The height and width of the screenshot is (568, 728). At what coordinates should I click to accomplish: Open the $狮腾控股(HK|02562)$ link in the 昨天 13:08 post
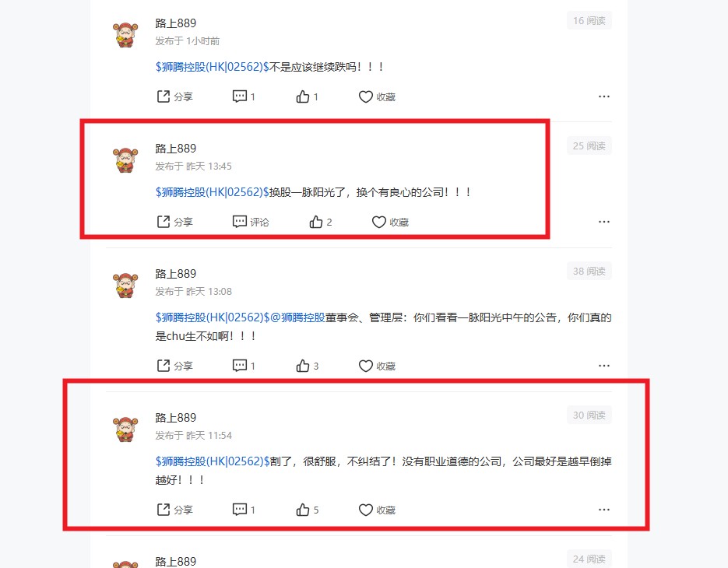(x=213, y=318)
